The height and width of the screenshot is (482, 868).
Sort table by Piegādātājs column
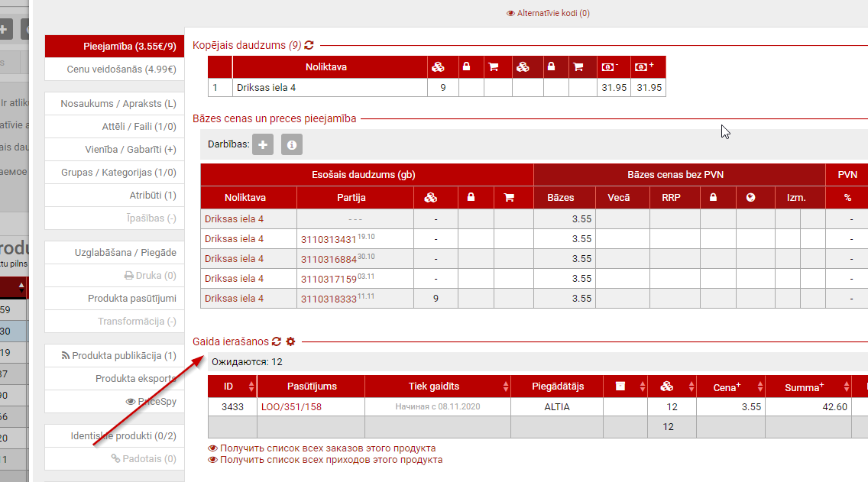(x=557, y=387)
